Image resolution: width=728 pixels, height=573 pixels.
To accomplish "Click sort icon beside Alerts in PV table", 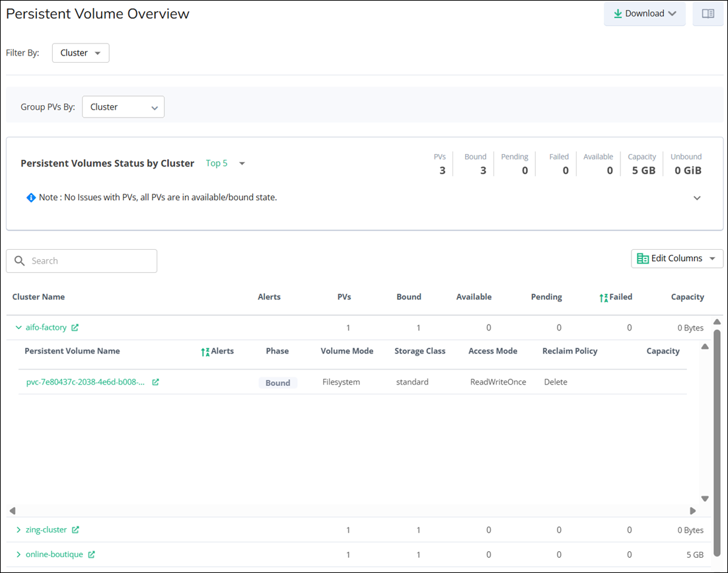I will pyautogui.click(x=205, y=352).
